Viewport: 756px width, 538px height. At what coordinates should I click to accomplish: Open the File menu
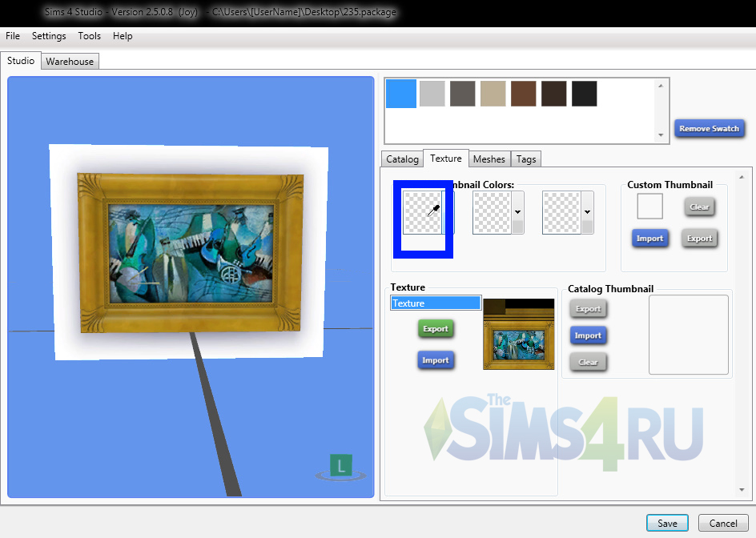tap(13, 36)
